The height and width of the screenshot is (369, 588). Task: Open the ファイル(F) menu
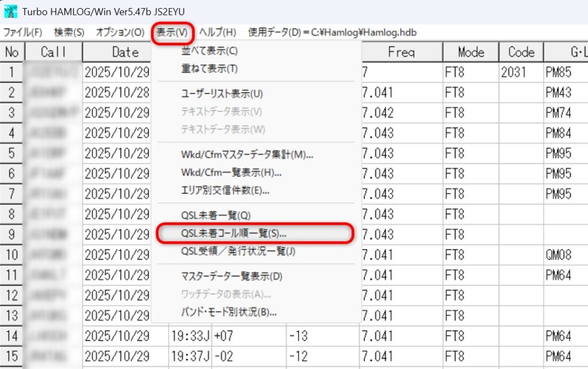tap(24, 32)
